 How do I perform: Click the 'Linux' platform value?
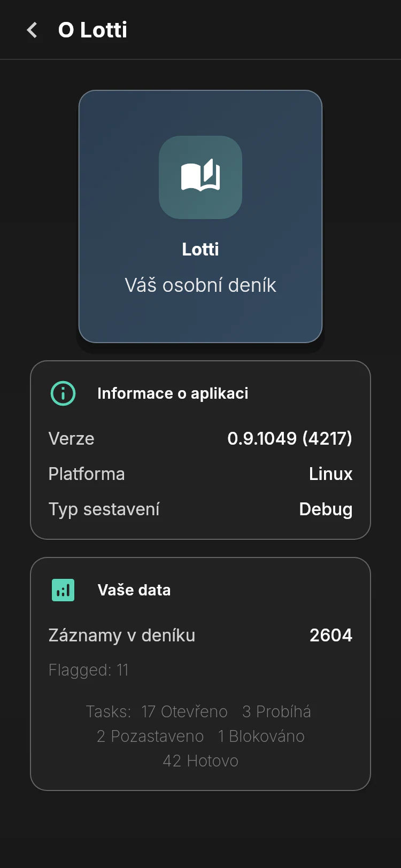331,474
